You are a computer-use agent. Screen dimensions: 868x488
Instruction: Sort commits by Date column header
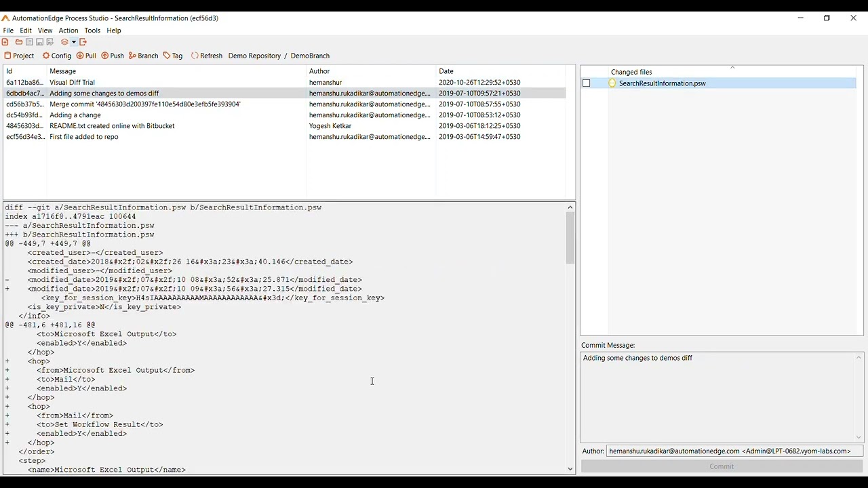point(500,71)
